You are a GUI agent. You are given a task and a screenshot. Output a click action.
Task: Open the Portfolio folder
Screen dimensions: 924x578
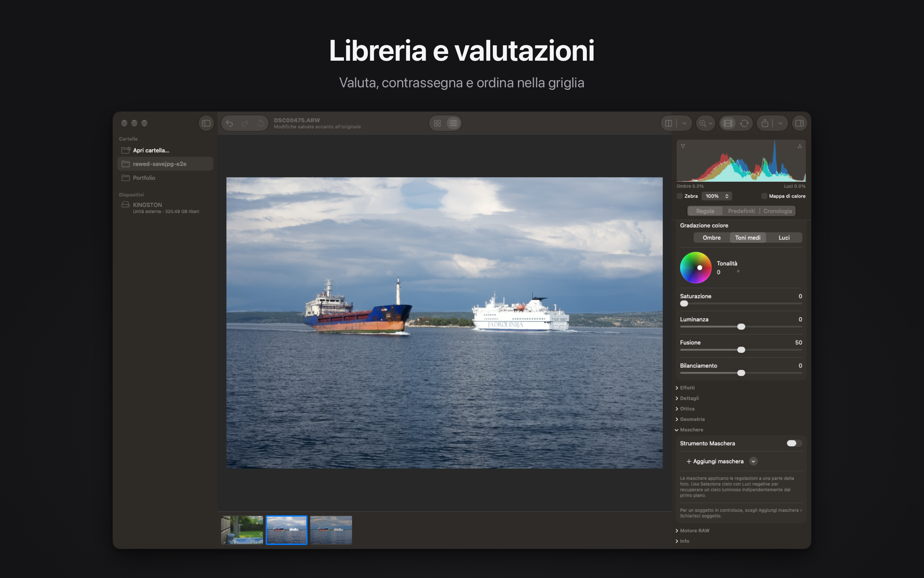(x=165, y=178)
